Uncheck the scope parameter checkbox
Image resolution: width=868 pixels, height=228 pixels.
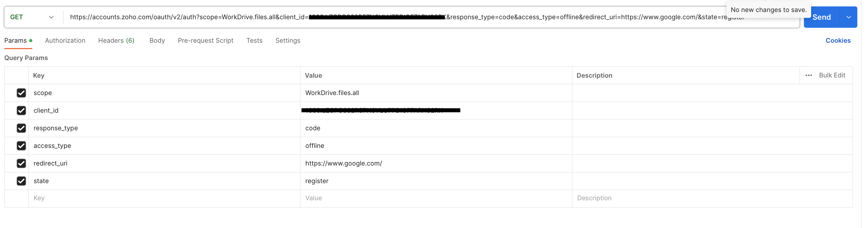(x=21, y=93)
